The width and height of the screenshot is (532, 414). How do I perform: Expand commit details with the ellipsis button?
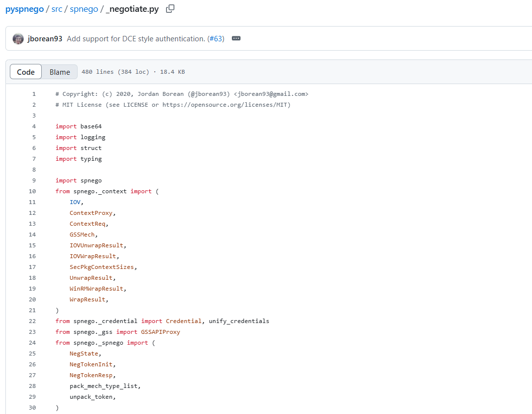point(236,39)
